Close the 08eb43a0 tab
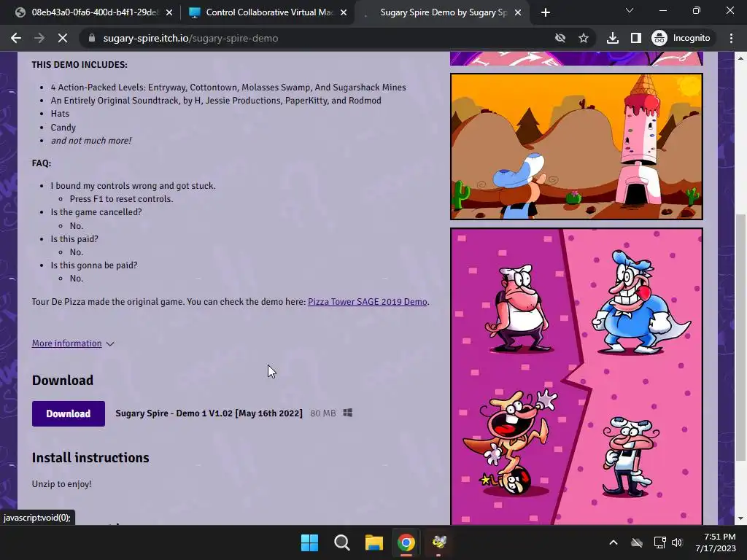Viewport: 747px width, 560px height. (169, 12)
